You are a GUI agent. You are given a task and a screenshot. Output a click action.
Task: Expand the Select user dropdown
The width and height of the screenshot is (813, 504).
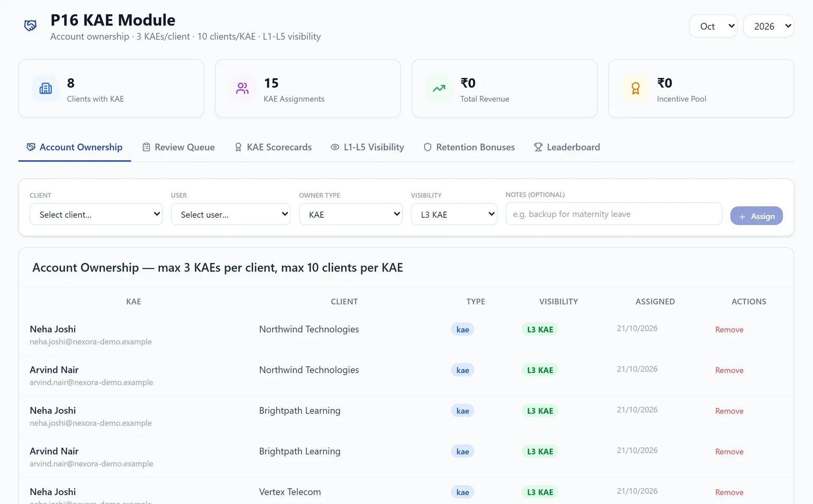click(x=231, y=214)
